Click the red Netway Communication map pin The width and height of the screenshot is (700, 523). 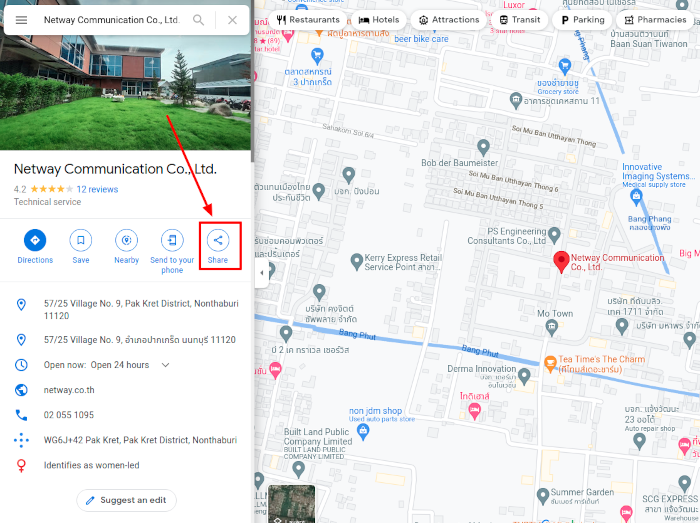click(x=561, y=262)
